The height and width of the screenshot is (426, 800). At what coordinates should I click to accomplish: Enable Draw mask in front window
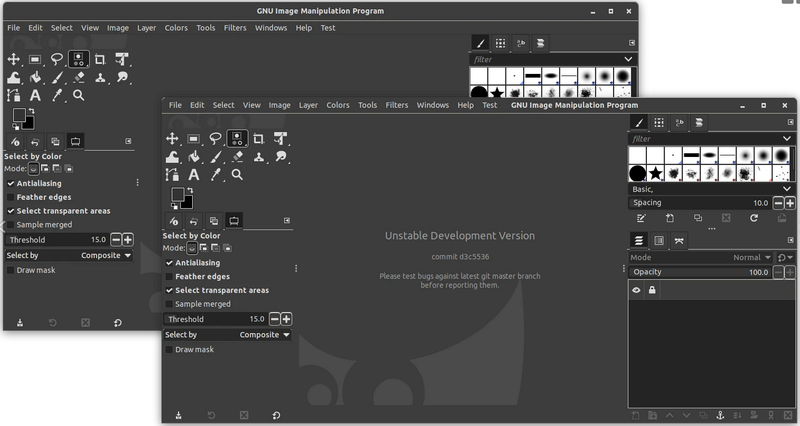(169, 349)
